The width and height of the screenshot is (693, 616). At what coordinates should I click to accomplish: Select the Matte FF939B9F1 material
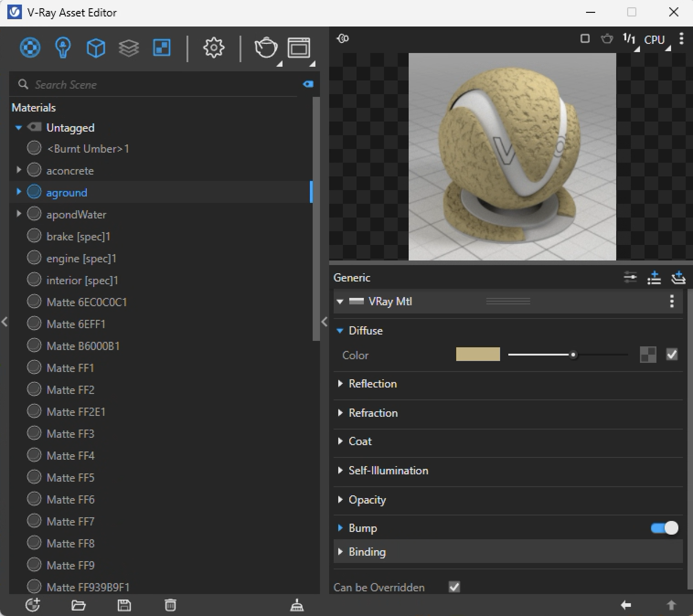88,588
